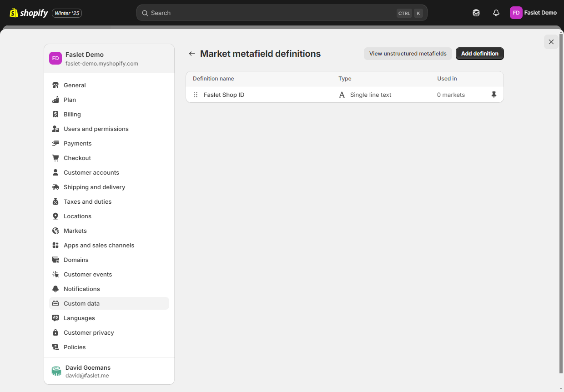Open Domains settings

(109, 260)
